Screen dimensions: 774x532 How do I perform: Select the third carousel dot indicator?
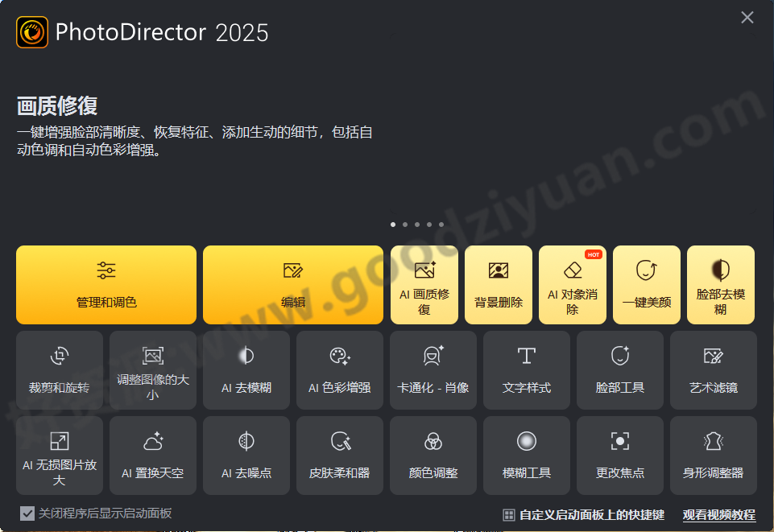coord(417,225)
